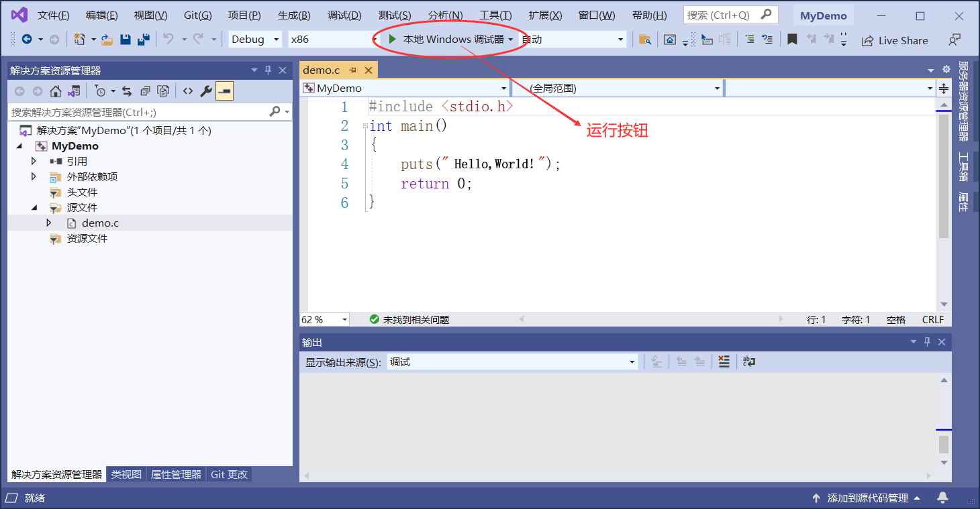Click the code editor vertical scrollbar
The height and width of the screenshot is (509, 980).
pyautogui.click(x=944, y=205)
